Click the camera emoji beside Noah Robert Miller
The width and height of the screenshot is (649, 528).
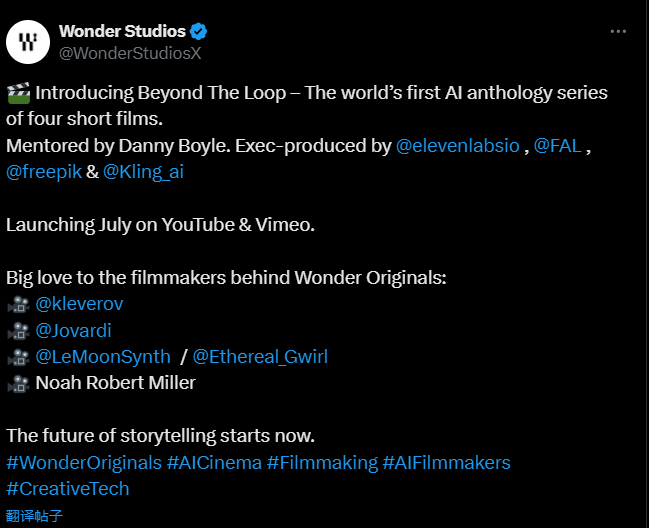(19, 383)
